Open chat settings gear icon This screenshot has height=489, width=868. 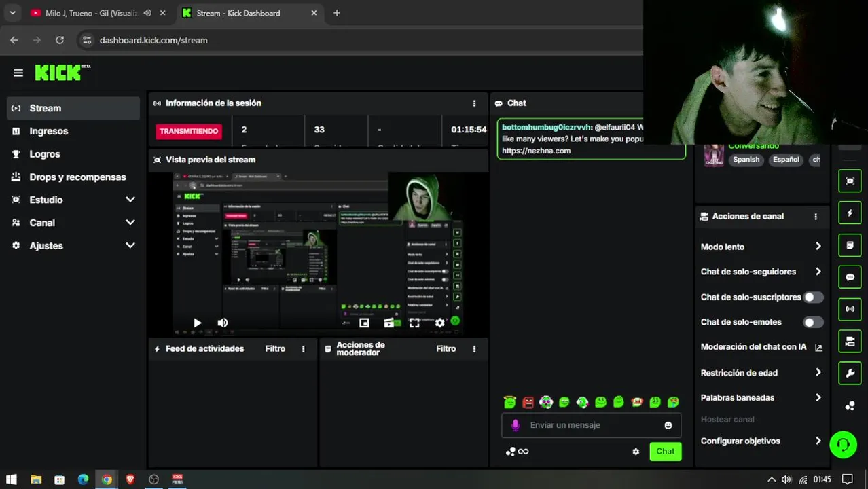click(x=636, y=452)
